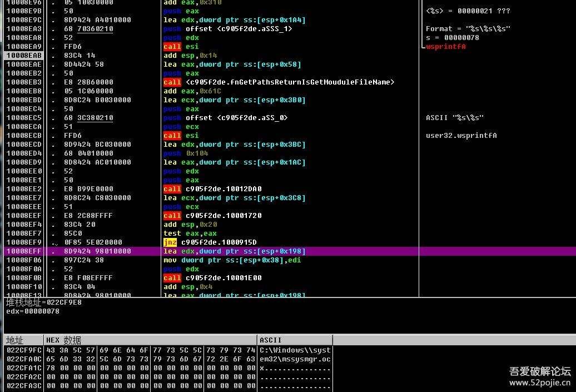Select the red wsprintfA comment

(x=438, y=47)
